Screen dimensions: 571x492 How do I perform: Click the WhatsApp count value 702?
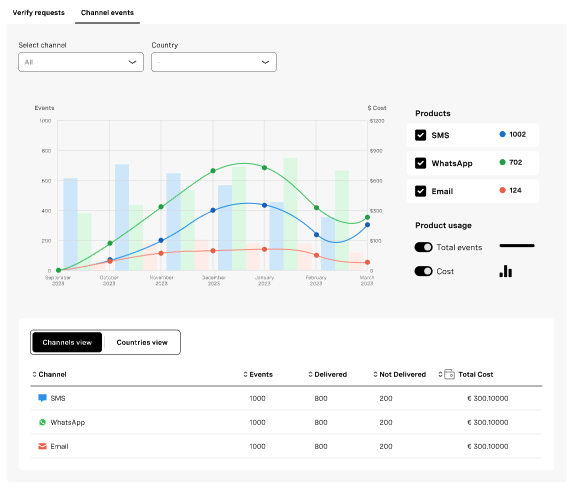point(516,162)
